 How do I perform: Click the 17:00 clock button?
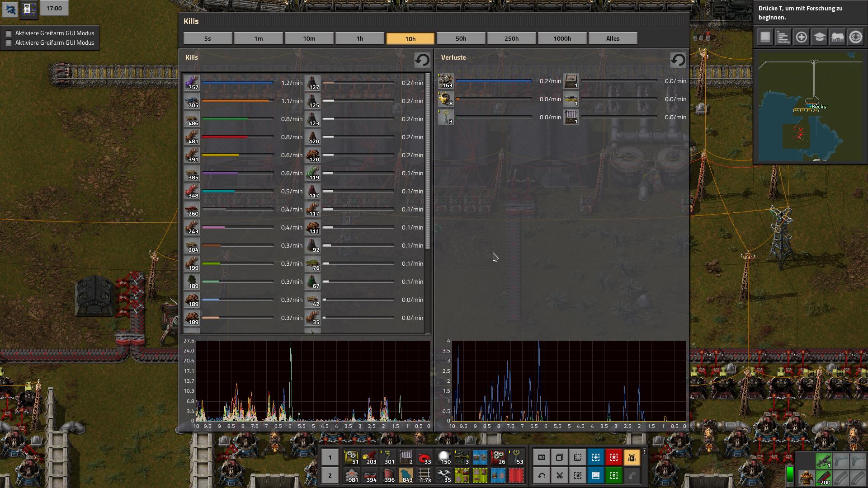54,8
